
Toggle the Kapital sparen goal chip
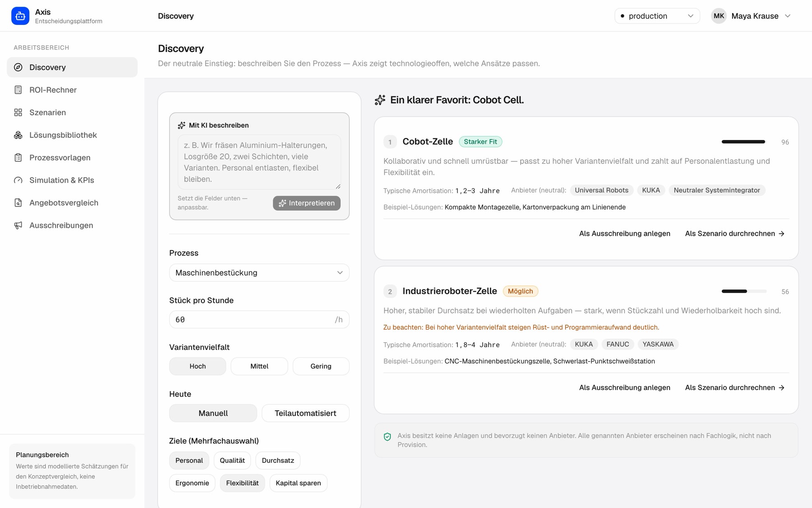pyautogui.click(x=298, y=483)
